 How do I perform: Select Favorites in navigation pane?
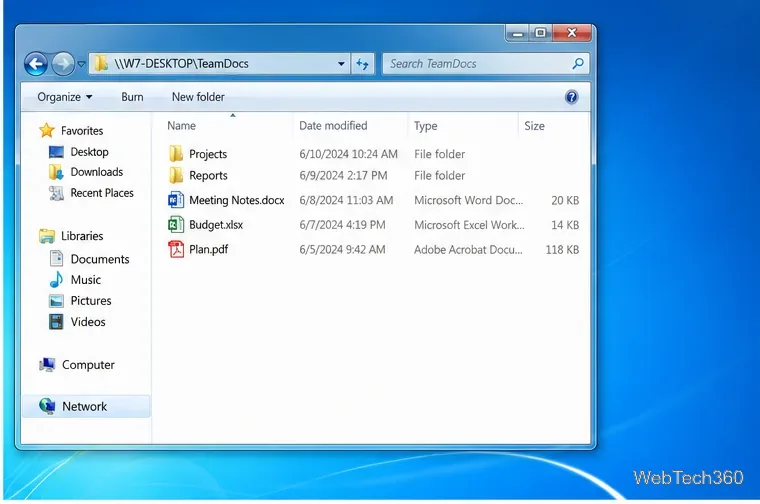pyautogui.click(x=82, y=131)
